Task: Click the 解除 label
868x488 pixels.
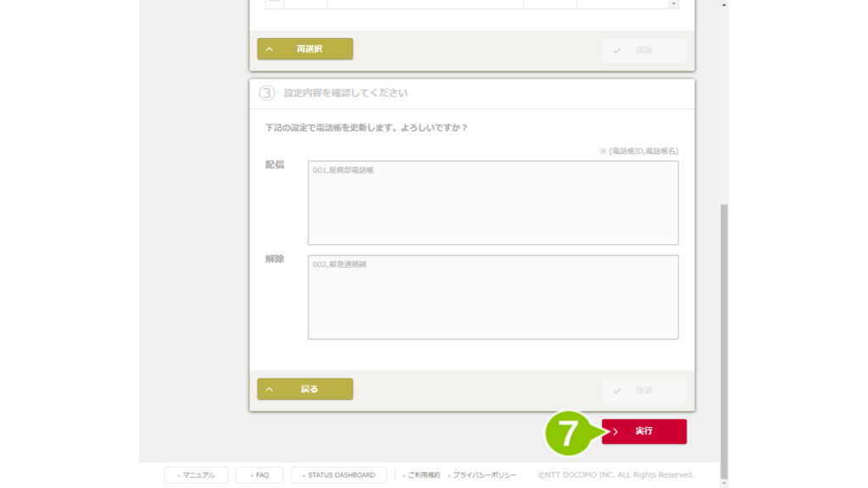Action: (275, 258)
